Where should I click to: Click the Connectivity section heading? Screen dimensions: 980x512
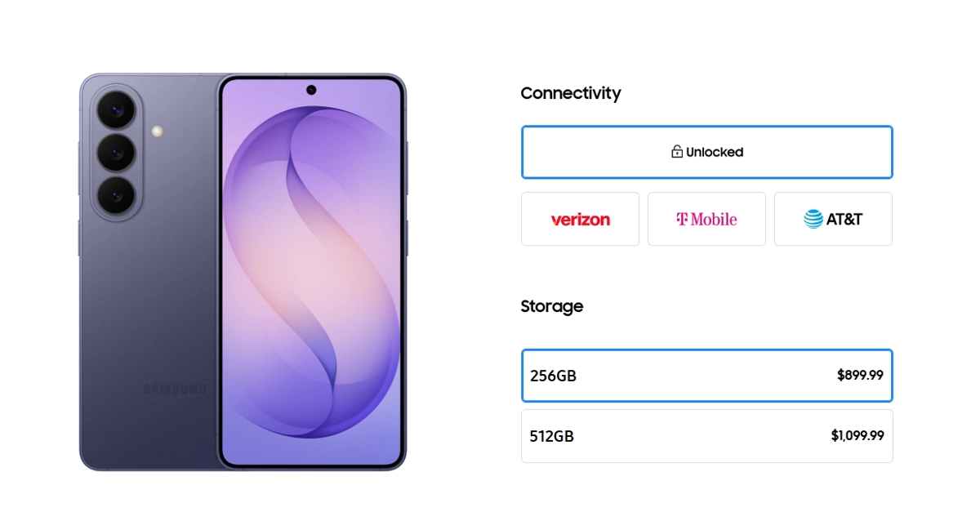coord(570,93)
